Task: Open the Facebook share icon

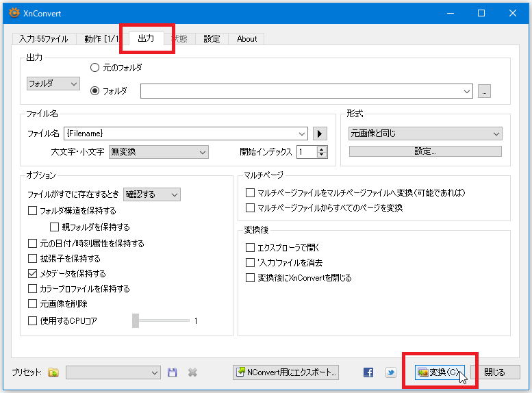Action: 368,372
